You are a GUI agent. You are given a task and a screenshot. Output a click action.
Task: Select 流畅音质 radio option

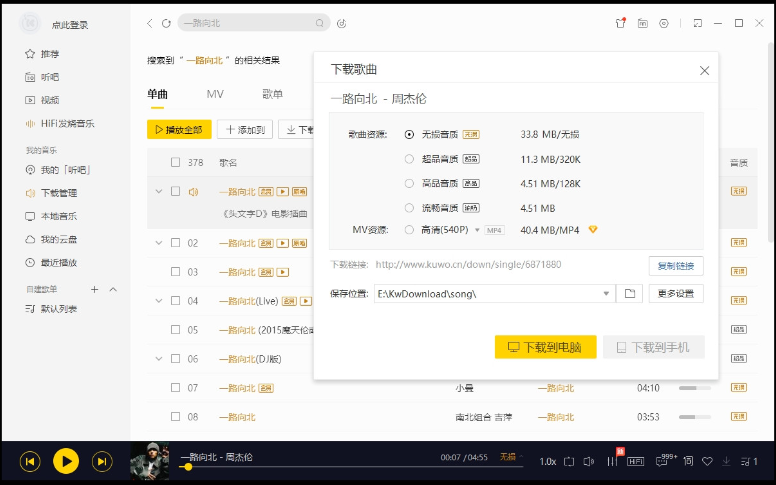(409, 208)
